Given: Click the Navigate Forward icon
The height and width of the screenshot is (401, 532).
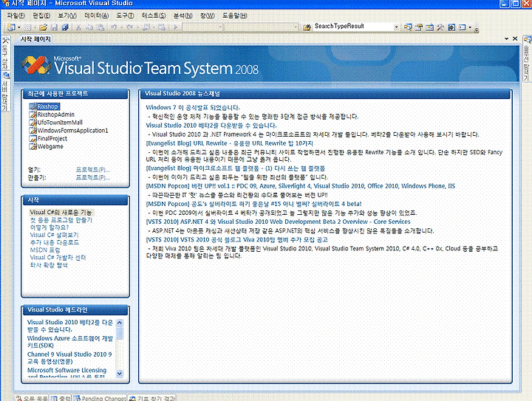Looking at the screenshot, I should point(162,27).
